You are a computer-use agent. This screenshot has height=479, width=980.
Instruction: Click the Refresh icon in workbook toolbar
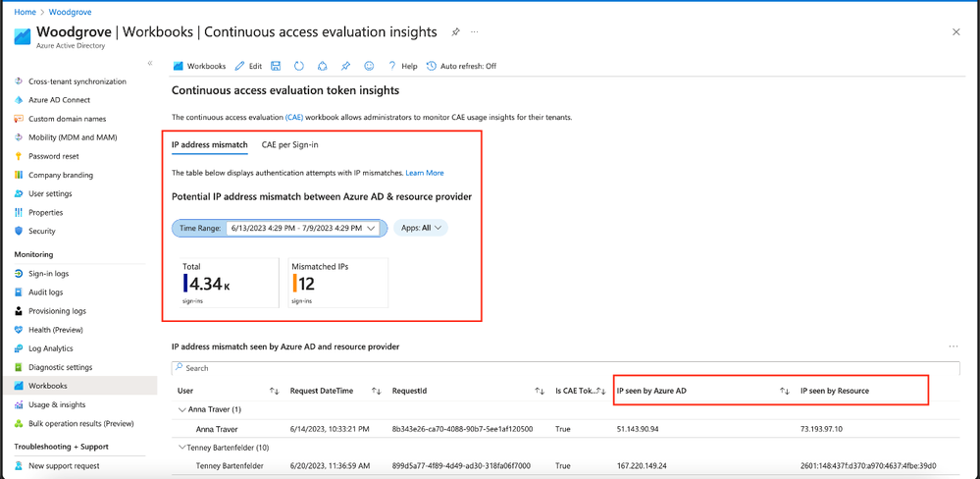click(x=299, y=66)
